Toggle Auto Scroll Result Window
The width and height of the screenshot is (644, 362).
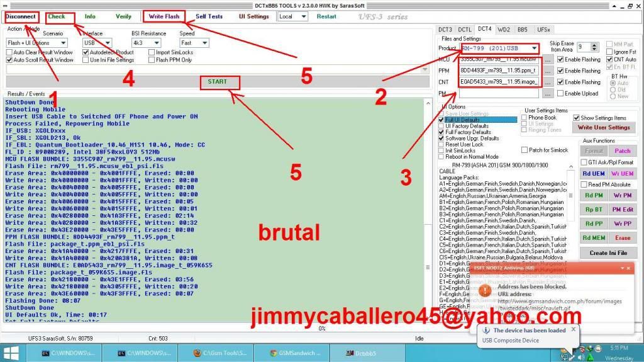point(9,60)
